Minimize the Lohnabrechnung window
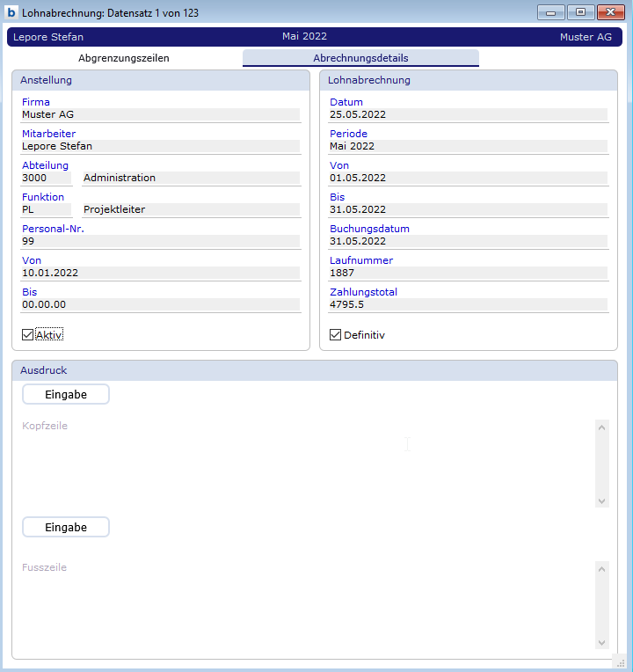This screenshot has height=672, width=633. click(551, 12)
